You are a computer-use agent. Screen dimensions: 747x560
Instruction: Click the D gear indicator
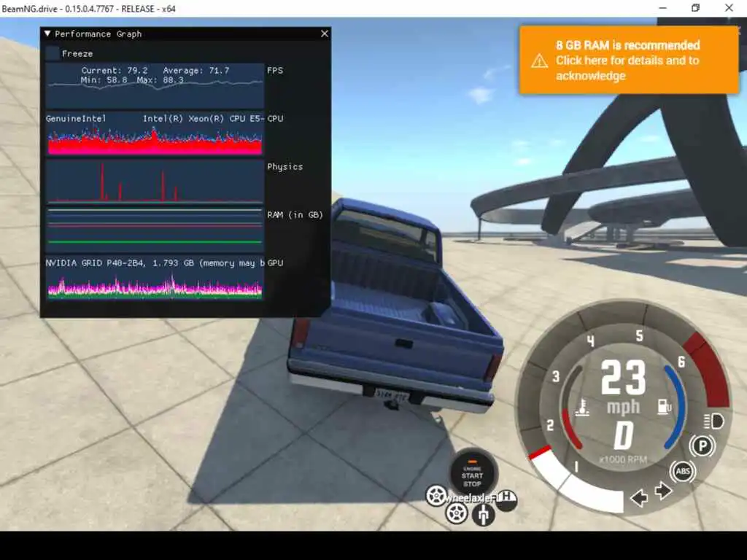(x=623, y=435)
